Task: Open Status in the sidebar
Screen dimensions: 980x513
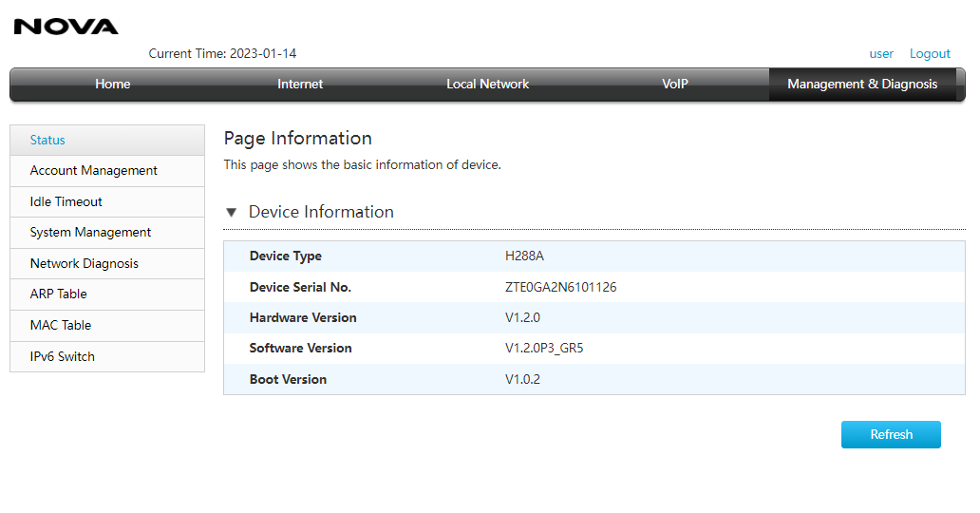Action: (107, 141)
